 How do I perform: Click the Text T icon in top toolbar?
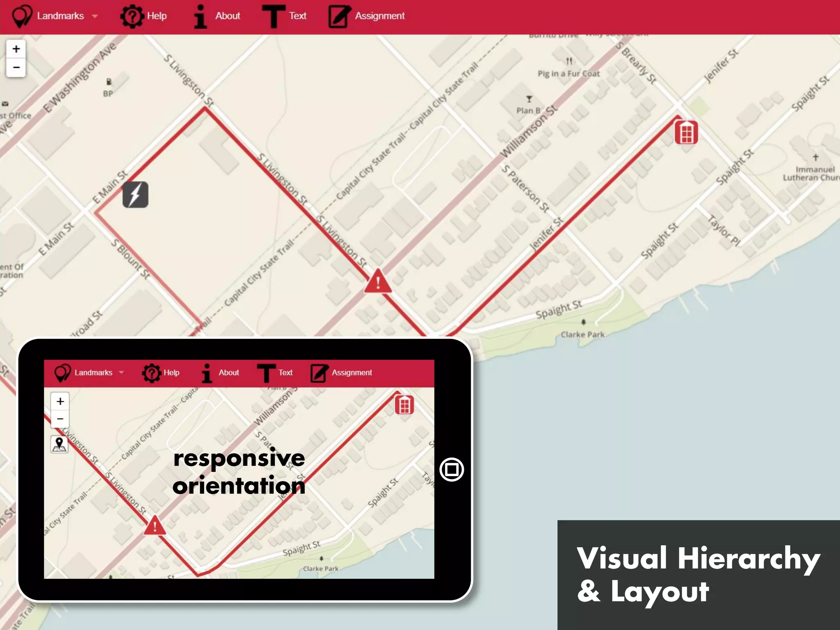(x=274, y=16)
